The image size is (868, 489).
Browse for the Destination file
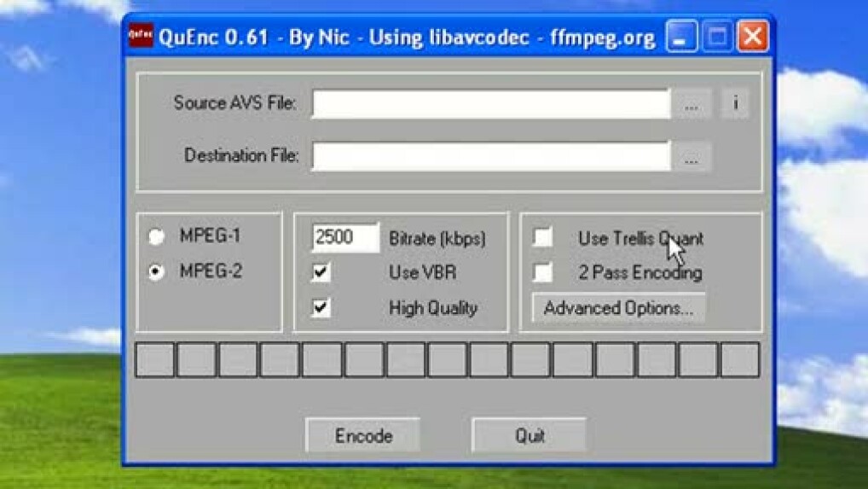click(x=691, y=157)
